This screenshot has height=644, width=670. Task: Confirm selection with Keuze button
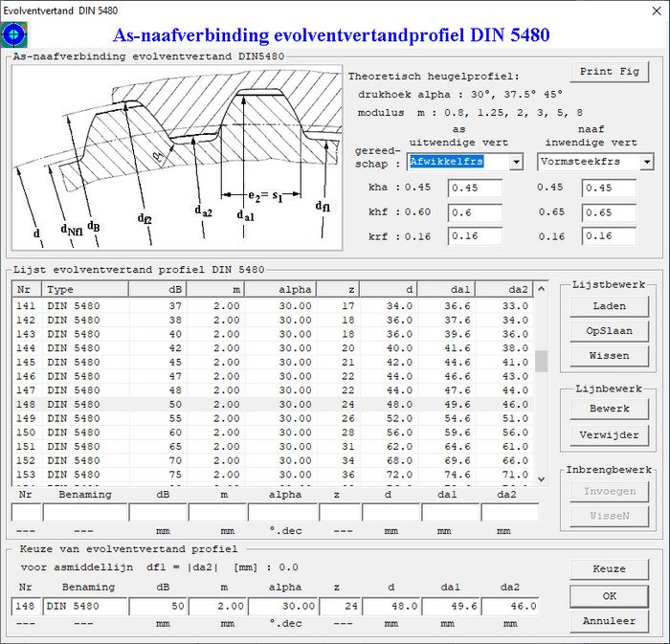point(610,569)
